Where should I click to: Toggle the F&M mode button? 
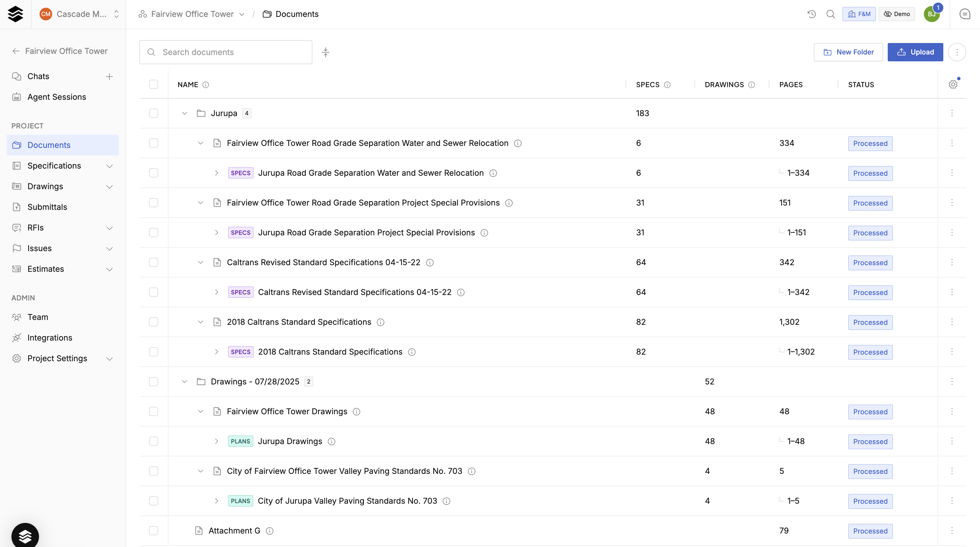pyautogui.click(x=859, y=14)
